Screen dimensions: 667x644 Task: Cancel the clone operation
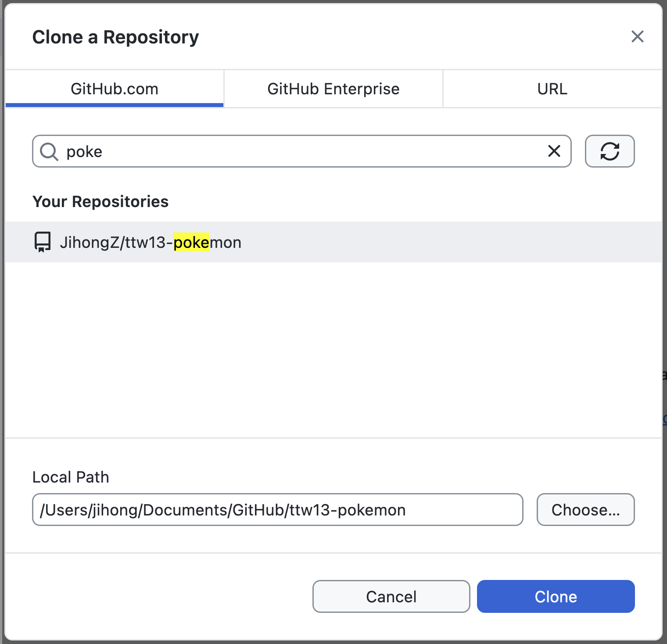point(391,597)
